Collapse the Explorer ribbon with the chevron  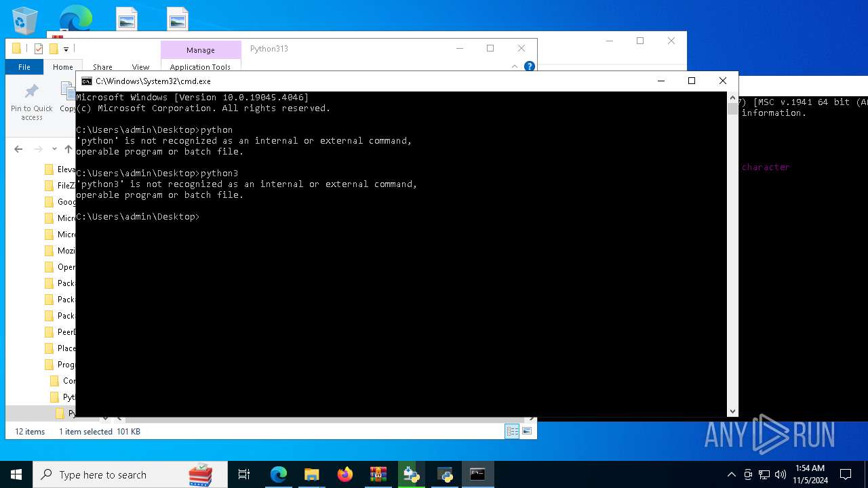point(515,66)
